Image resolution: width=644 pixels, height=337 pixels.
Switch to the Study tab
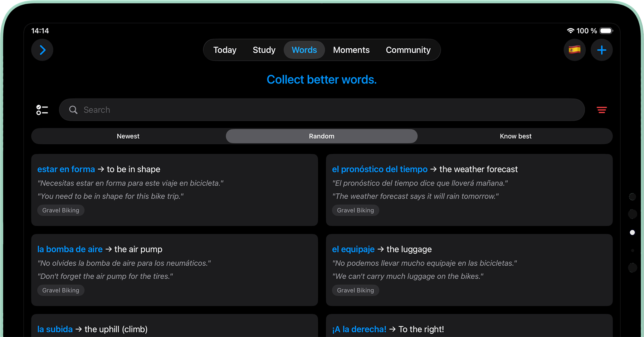tap(264, 50)
